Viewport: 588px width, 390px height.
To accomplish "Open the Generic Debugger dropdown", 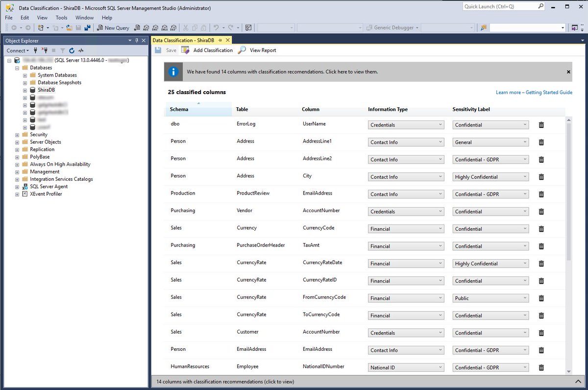I will pos(393,28).
